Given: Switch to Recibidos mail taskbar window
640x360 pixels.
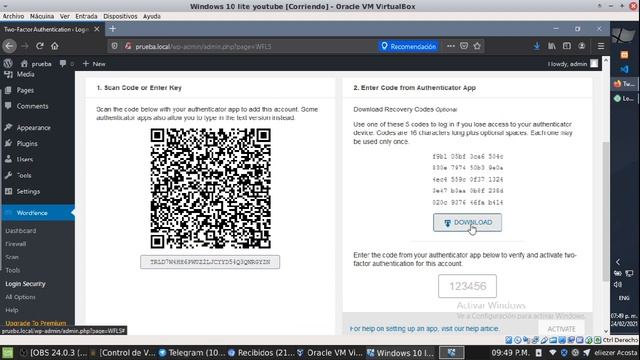Looking at the screenshot, I should click(262, 353).
